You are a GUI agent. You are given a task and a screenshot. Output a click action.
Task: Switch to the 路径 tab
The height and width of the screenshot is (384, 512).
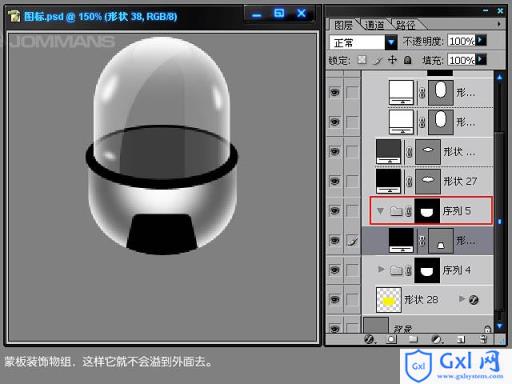406,25
